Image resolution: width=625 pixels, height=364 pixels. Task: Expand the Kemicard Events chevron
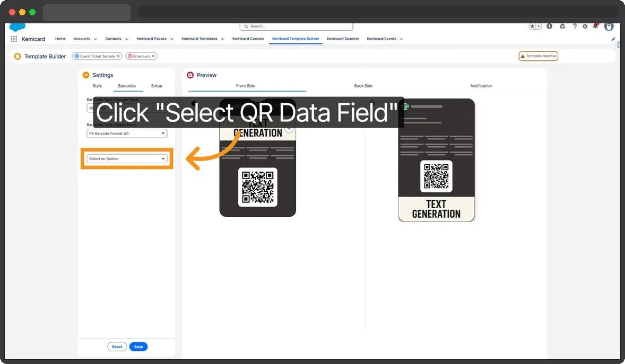[x=402, y=39]
